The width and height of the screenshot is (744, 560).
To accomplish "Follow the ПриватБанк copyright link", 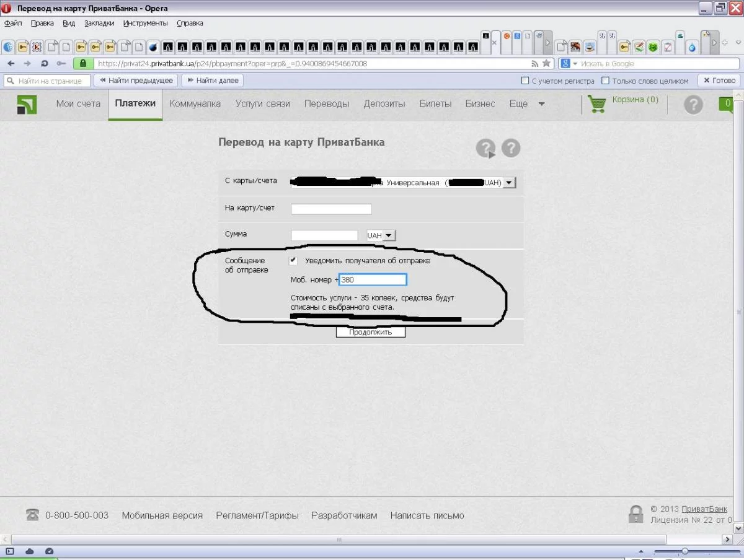I will click(704, 509).
